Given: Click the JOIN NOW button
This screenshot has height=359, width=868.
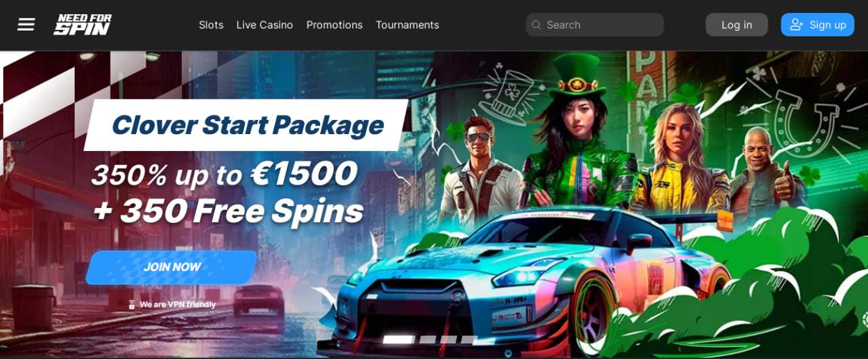Looking at the screenshot, I should point(172,267).
